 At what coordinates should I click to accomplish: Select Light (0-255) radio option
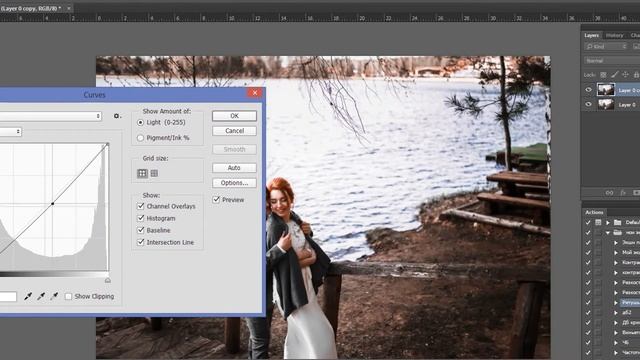[x=140, y=122]
